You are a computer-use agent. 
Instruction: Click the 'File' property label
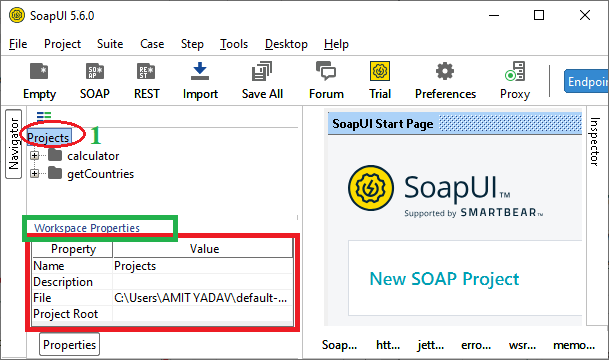(x=42, y=298)
